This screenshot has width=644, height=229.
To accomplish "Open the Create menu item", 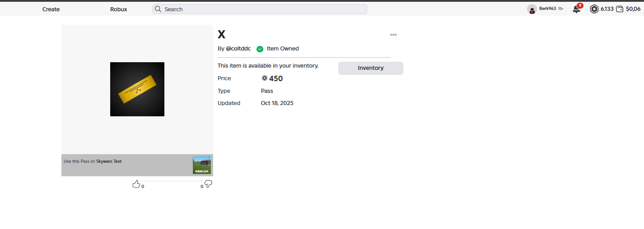I will (x=51, y=9).
